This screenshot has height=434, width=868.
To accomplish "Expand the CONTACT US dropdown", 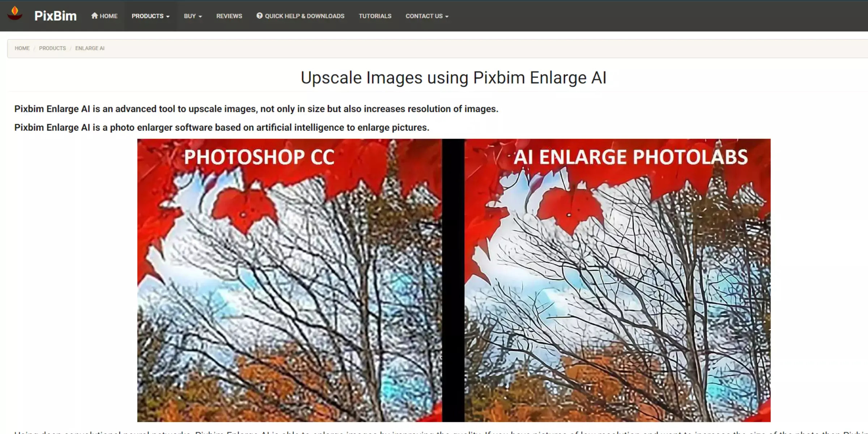I will click(x=427, y=16).
